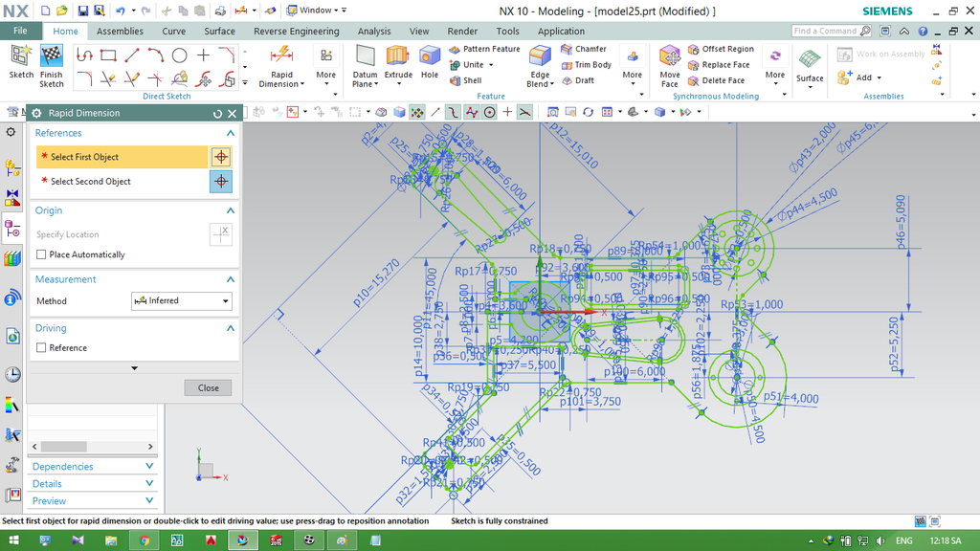This screenshot has height=551, width=980.
Task: Toggle the zigzag control-point snap button
Action: click(x=471, y=113)
